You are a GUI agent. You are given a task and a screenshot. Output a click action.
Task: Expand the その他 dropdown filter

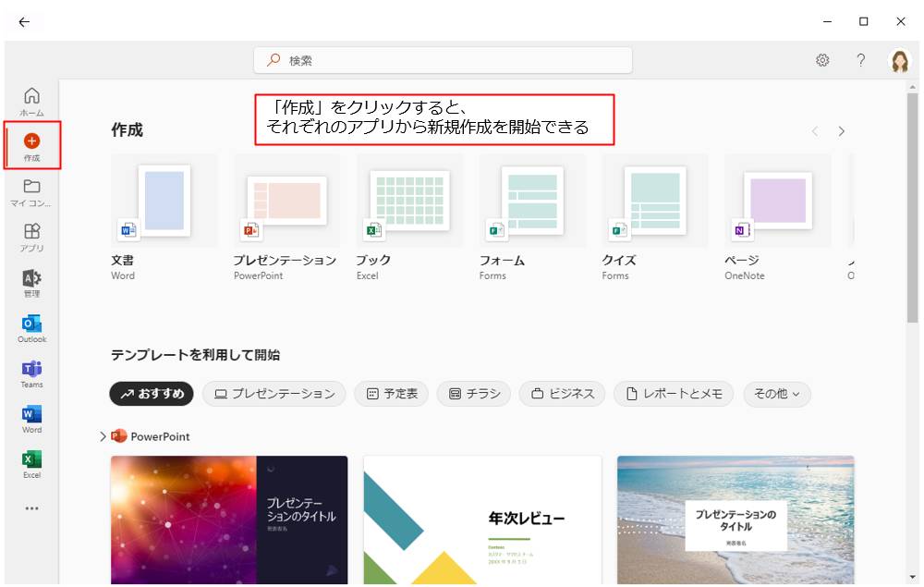[777, 394]
